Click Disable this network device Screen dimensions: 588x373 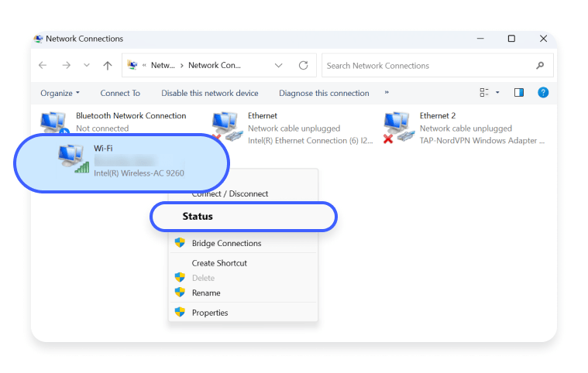coord(210,93)
